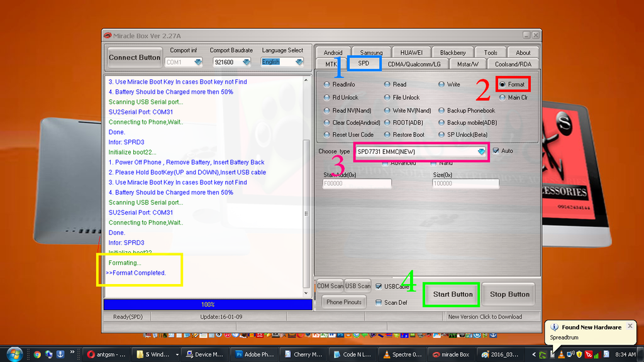Click the Connect Button

135,57
